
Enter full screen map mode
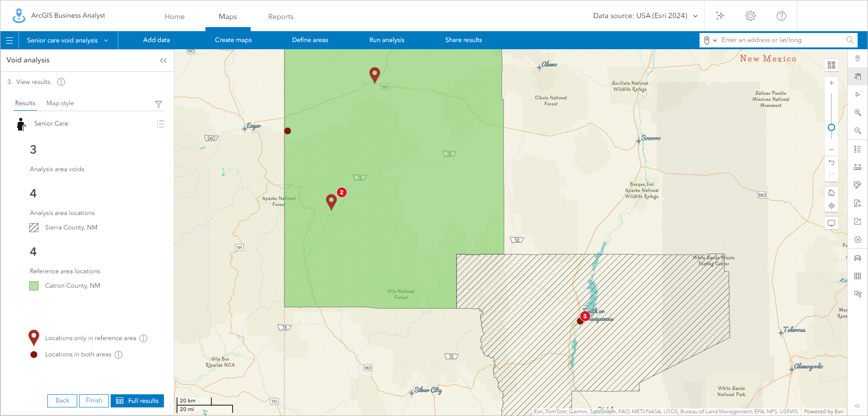[831, 223]
